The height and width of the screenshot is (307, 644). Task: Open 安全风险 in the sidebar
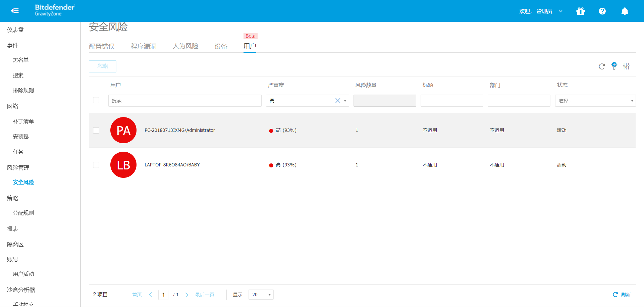click(x=23, y=183)
